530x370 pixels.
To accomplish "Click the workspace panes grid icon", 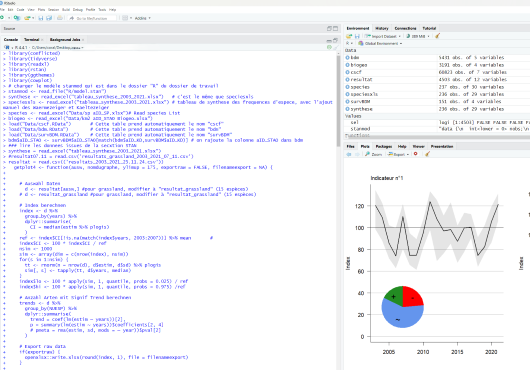I will coord(125,18).
